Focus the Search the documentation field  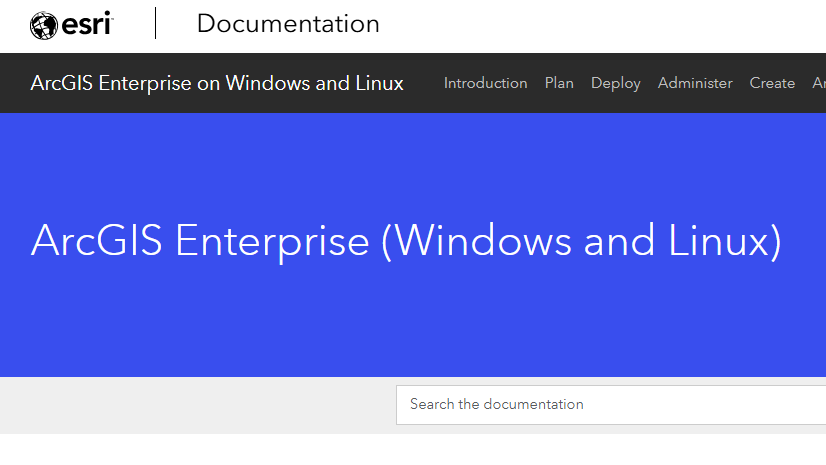611,404
